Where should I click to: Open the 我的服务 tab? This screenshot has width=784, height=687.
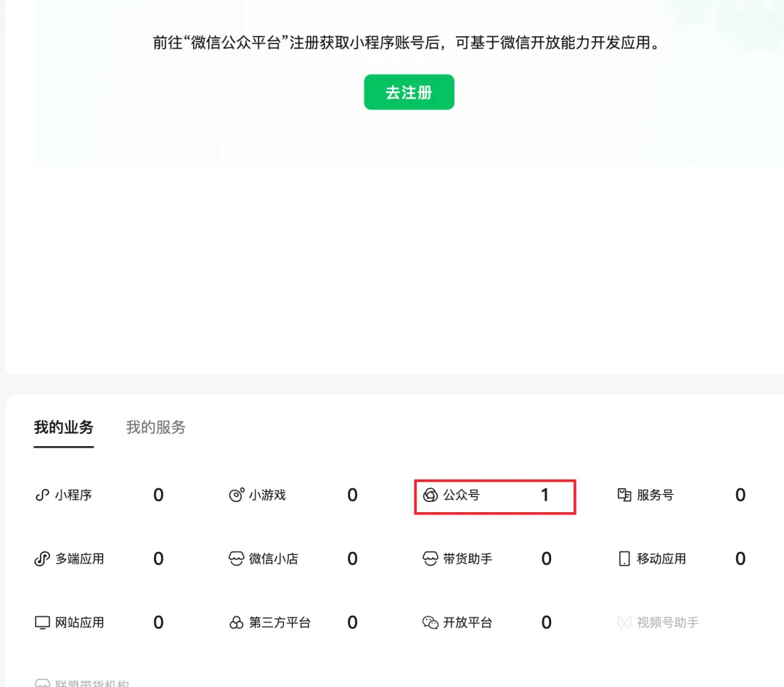click(x=155, y=427)
